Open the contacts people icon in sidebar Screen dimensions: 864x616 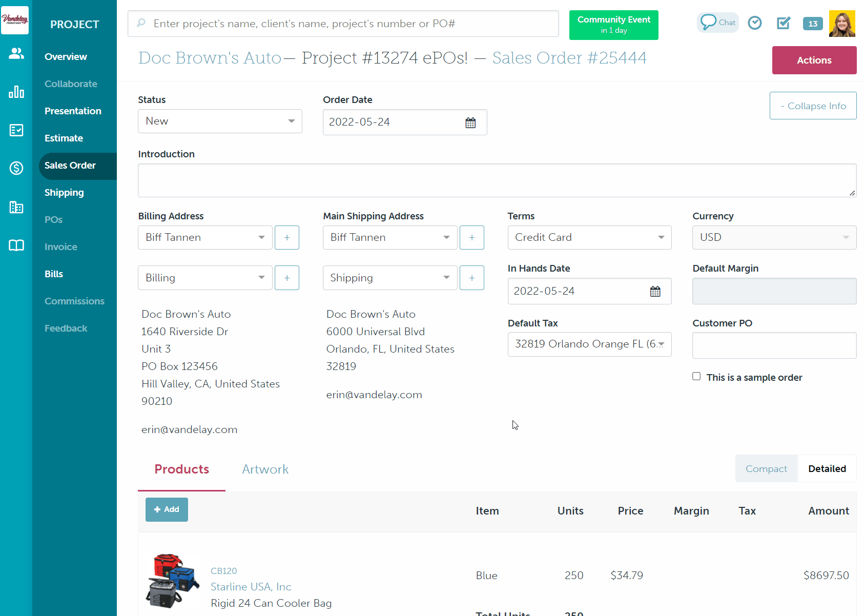pyautogui.click(x=16, y=53)
